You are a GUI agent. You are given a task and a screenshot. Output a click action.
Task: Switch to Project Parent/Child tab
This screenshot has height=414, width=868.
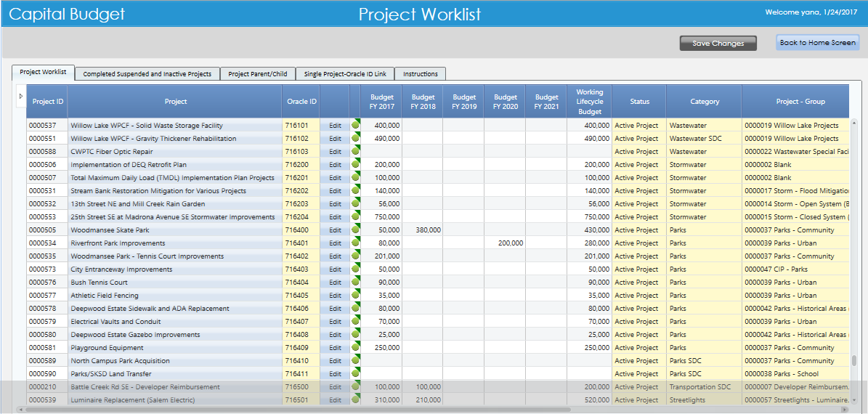[258, 74]
